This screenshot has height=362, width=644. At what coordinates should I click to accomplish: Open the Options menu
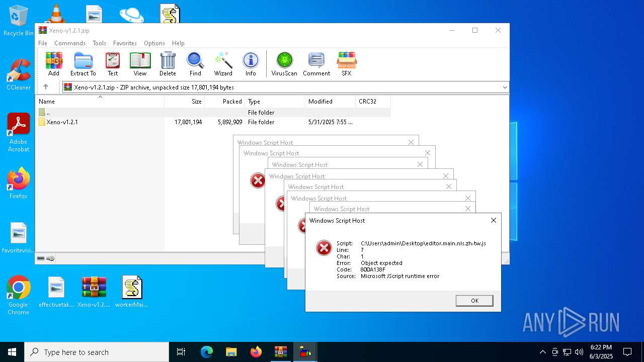154,43
